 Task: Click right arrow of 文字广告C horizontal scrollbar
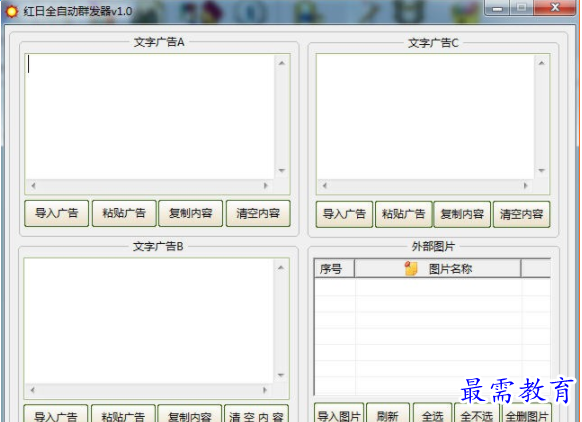pyautogui.click(x=525, y=186)
